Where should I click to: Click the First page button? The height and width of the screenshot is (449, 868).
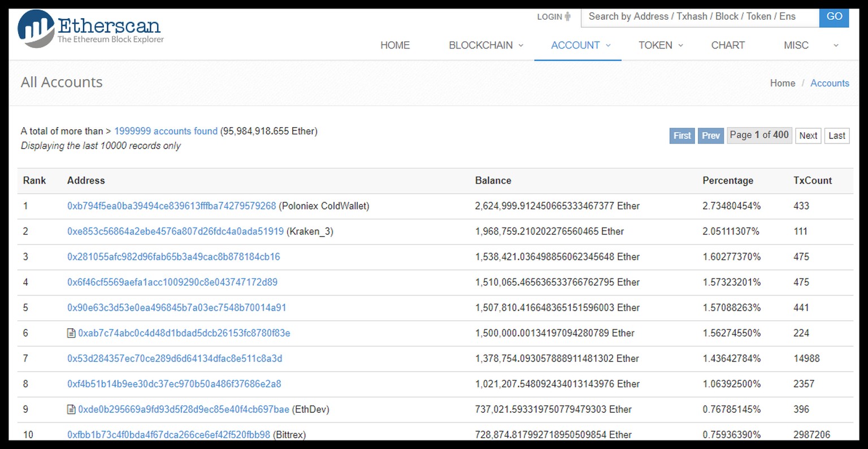(x=682, y=136)
